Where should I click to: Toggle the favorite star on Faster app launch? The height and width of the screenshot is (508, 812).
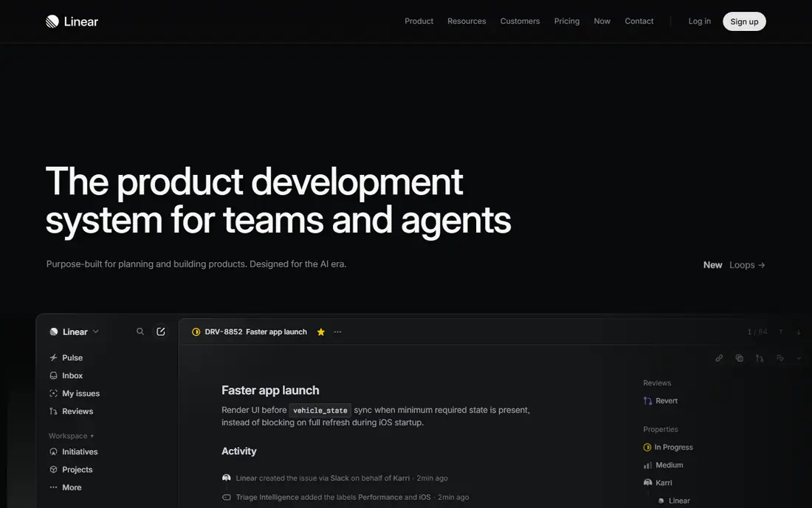point(320,332)
